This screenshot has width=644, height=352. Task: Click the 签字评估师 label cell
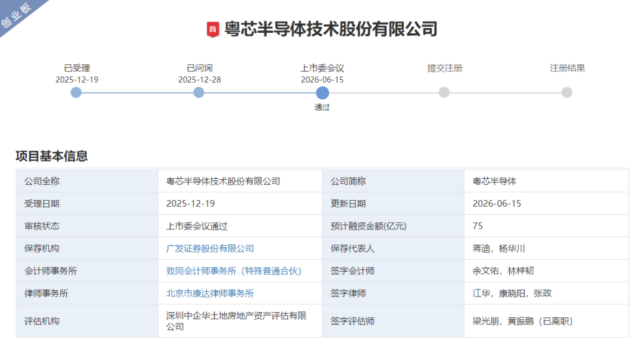pos(394,321)
